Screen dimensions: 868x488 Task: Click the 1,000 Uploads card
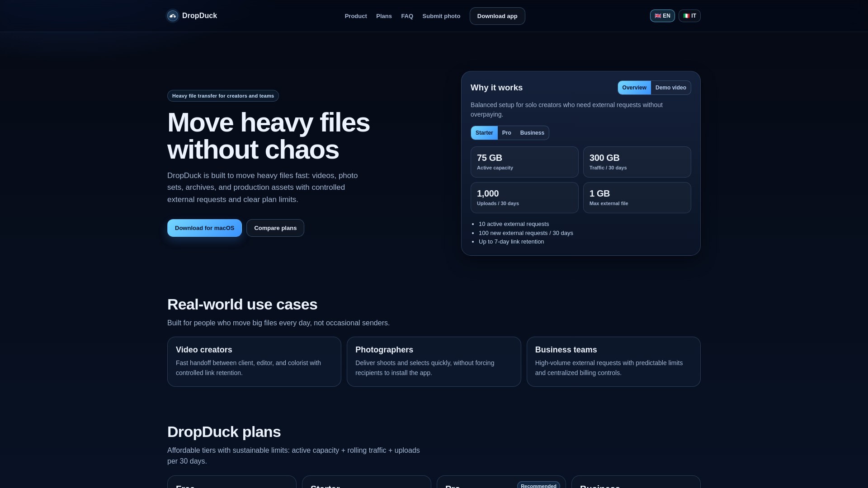coord(524,197)
